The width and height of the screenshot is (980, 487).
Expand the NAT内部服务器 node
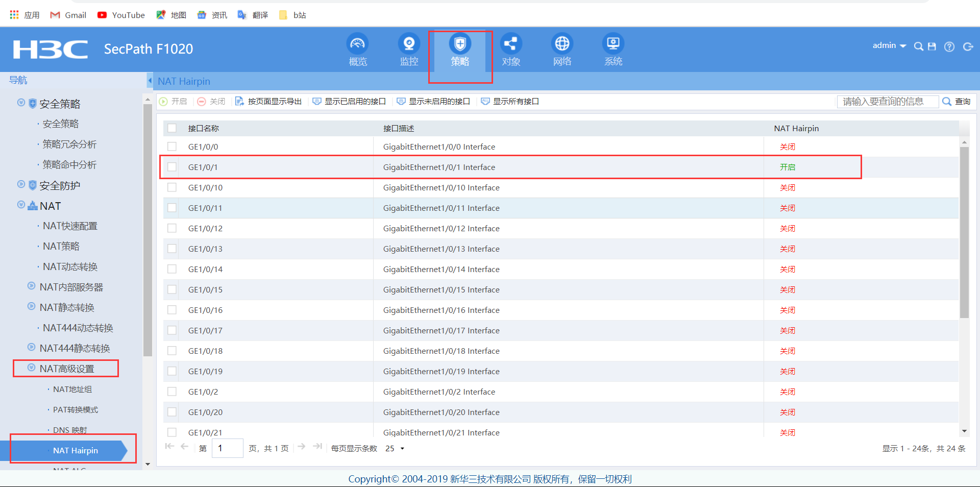click(31, 286)
